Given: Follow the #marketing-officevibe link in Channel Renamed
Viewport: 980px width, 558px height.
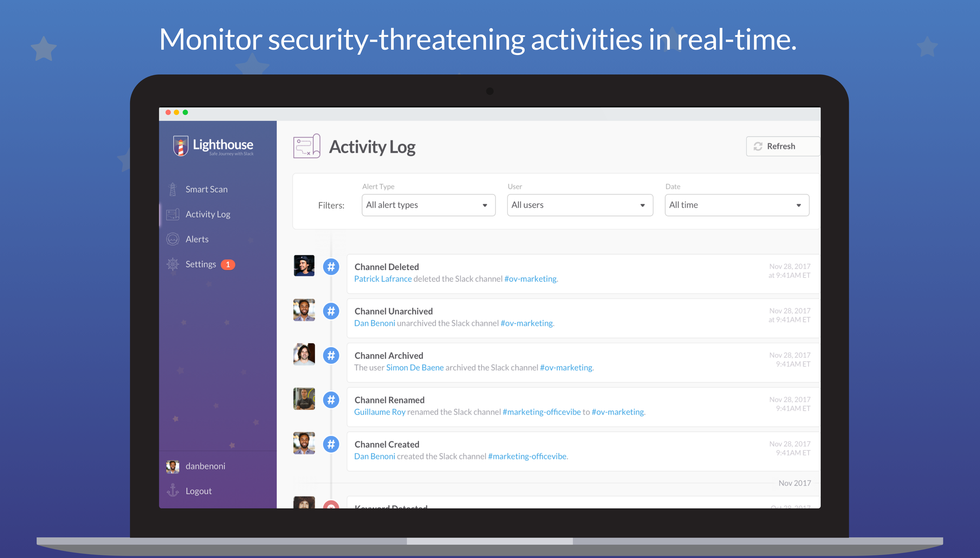Looking at the screenshot, I should coord(541,412).
